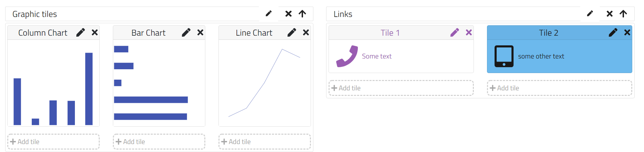
Task: Edit the Line Chart tile
Action: point(292,33)
